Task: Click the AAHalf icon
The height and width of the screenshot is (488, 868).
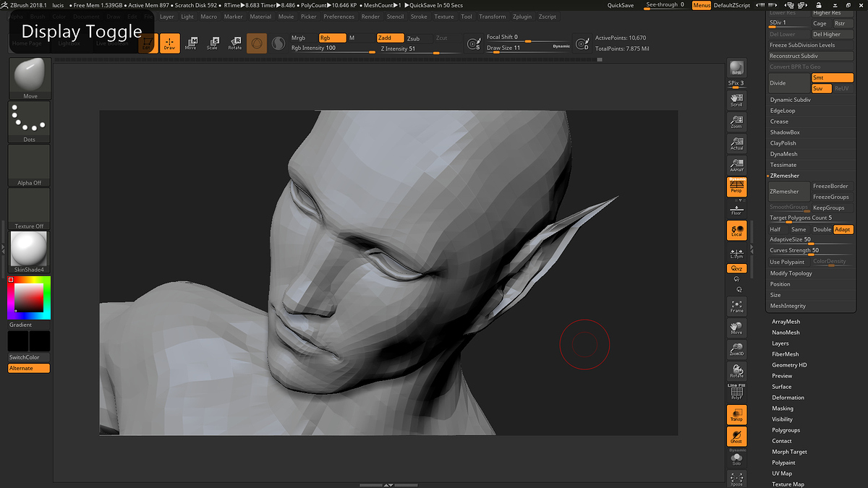Action: (x=736, y=165)
